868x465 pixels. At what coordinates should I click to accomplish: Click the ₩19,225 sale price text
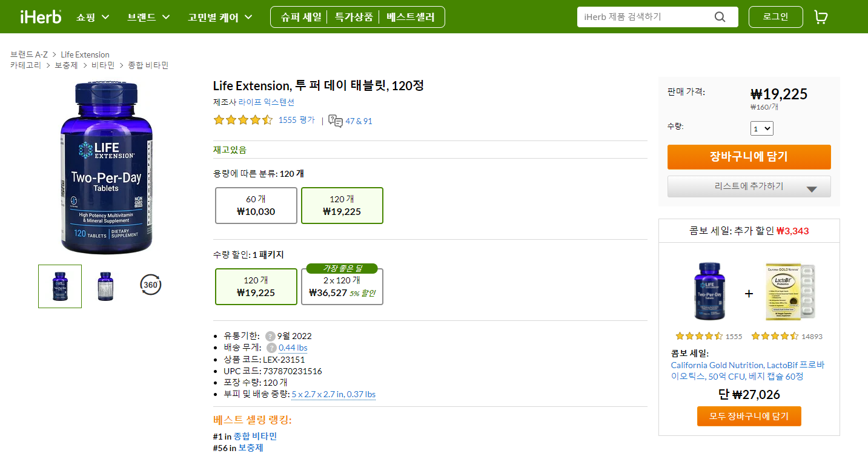click(779, 94)
